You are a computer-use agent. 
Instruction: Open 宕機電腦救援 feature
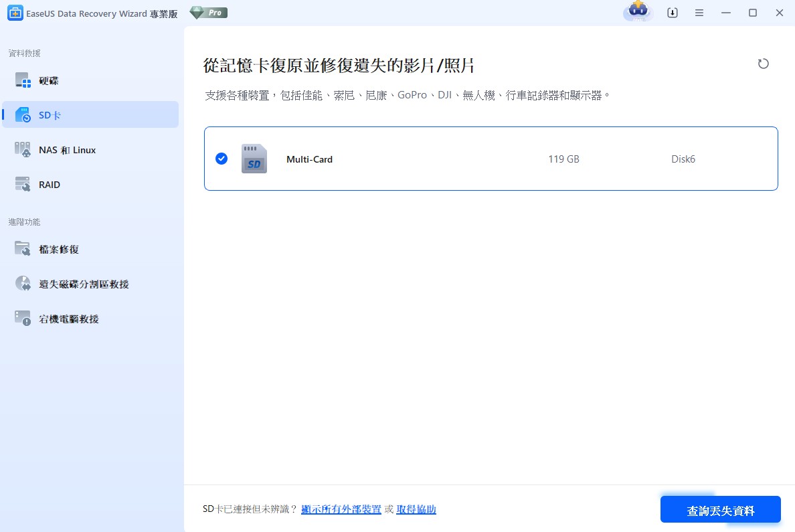(x=90, y=319)
